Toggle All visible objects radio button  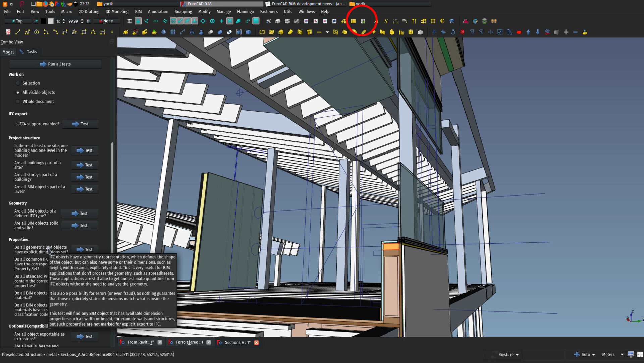[18, 93]
